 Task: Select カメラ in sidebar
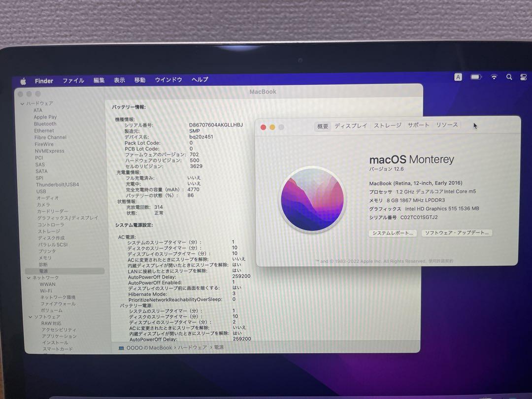click(43, 204)
